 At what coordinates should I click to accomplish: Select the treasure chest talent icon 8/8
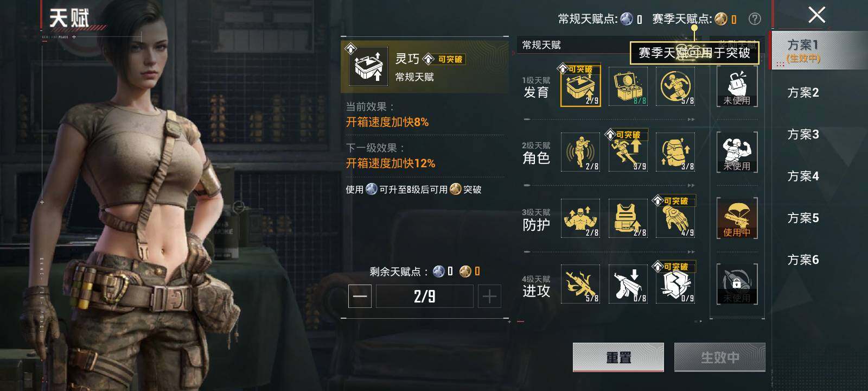pyautogui.click(x=628, y=86)
